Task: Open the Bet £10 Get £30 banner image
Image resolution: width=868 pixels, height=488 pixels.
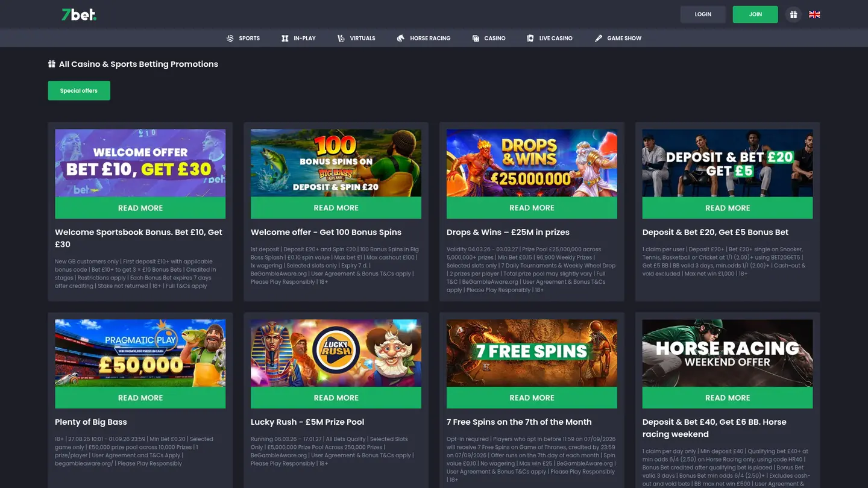Action: [140, 163]
